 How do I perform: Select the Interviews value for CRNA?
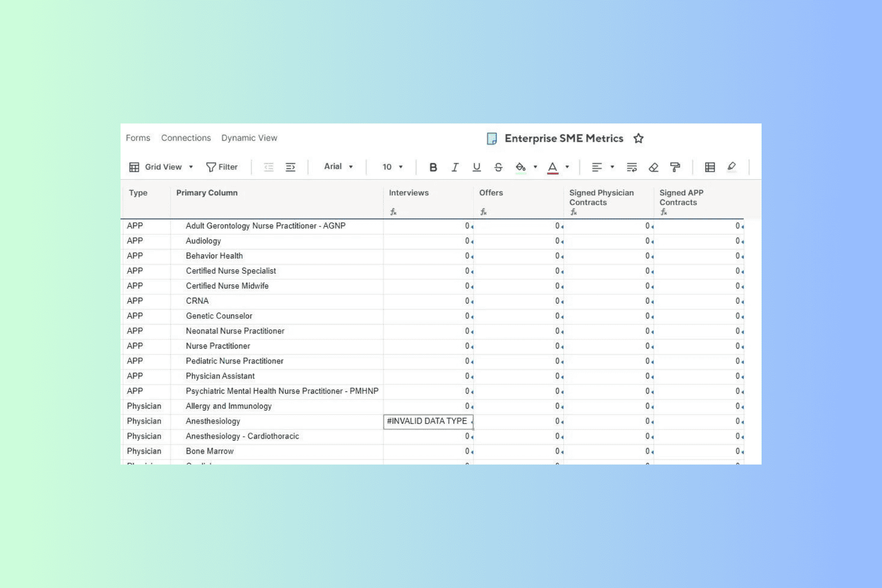tap(428, 301)
